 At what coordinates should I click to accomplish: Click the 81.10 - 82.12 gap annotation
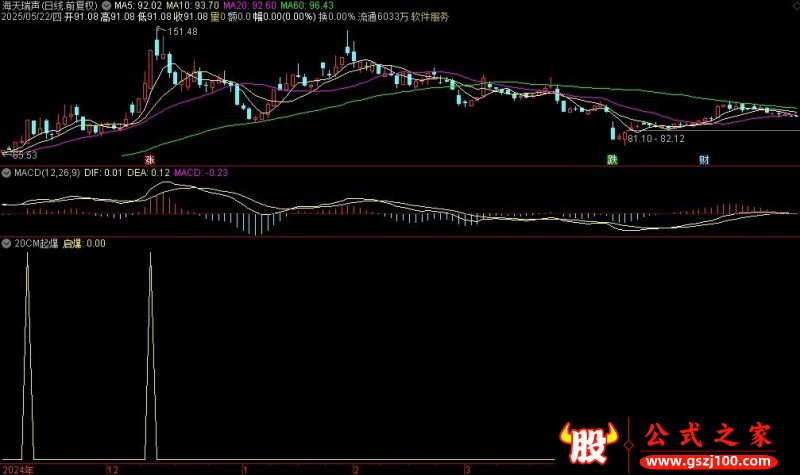click(x=657, y=136)
